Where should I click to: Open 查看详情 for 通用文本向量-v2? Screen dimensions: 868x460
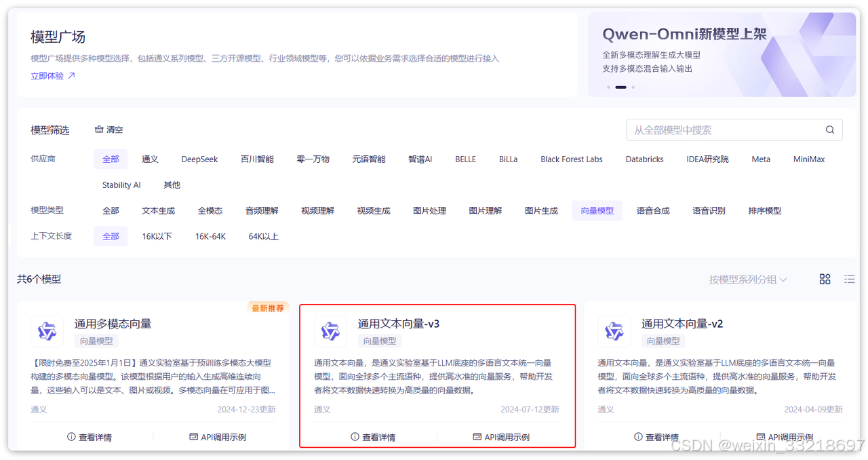656,437
